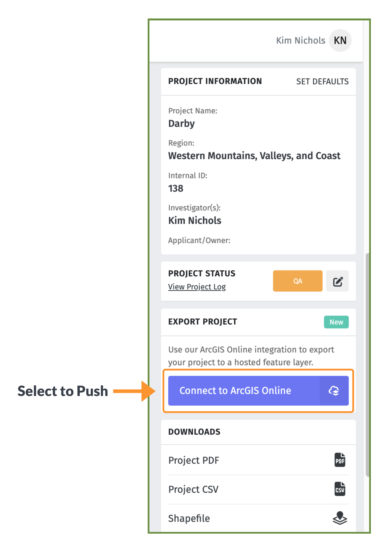The height and width of the screenshot is (551, 392).
Task: Click the EXPORT PROJECT section header
Action: pos(203,322)
